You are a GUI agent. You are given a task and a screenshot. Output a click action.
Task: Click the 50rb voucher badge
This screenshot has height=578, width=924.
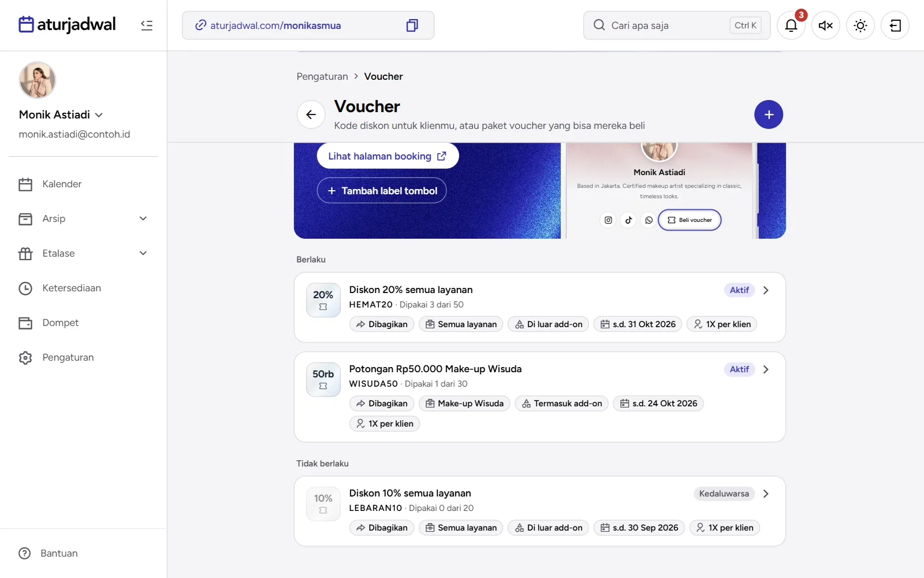point(323,379)
